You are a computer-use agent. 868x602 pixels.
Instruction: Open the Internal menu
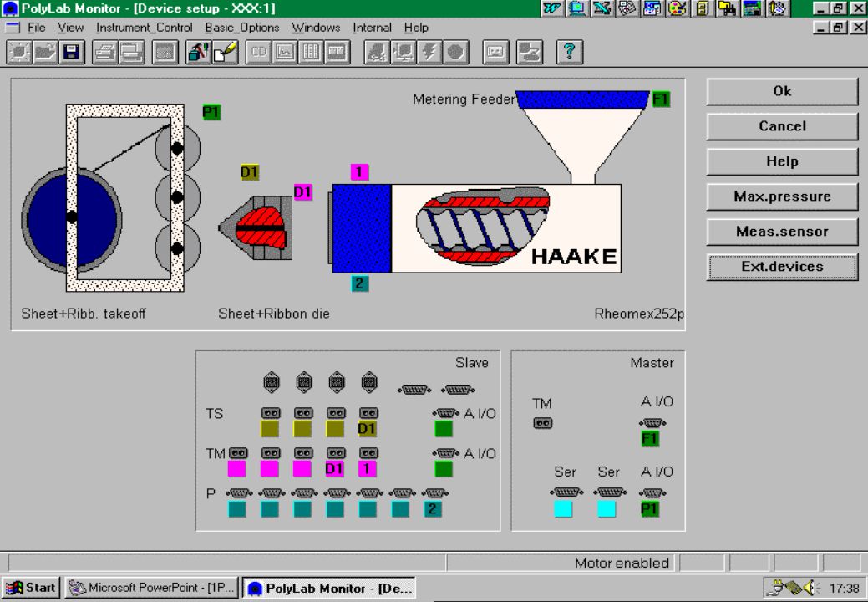click(x=372, y=27)
